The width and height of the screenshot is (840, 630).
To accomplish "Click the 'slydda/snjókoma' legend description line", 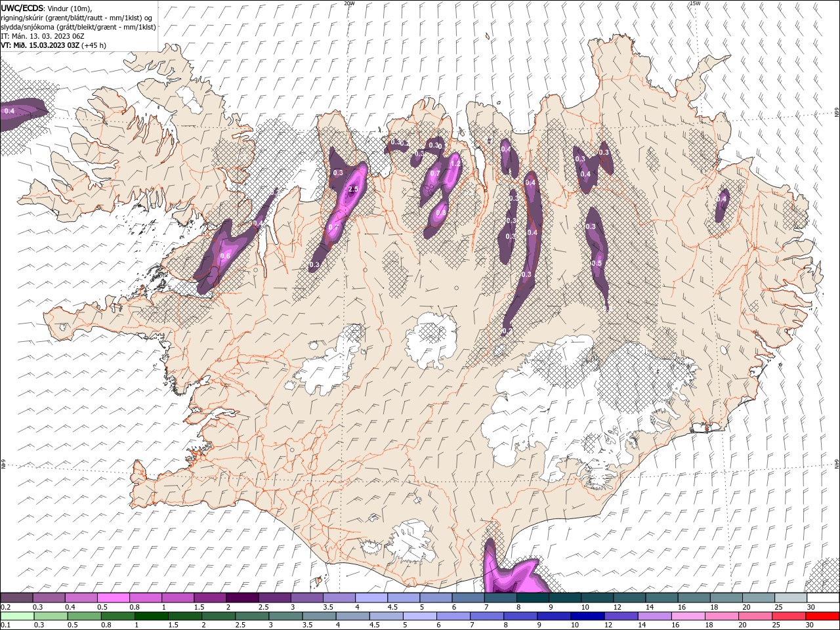I will pos(78,27).
